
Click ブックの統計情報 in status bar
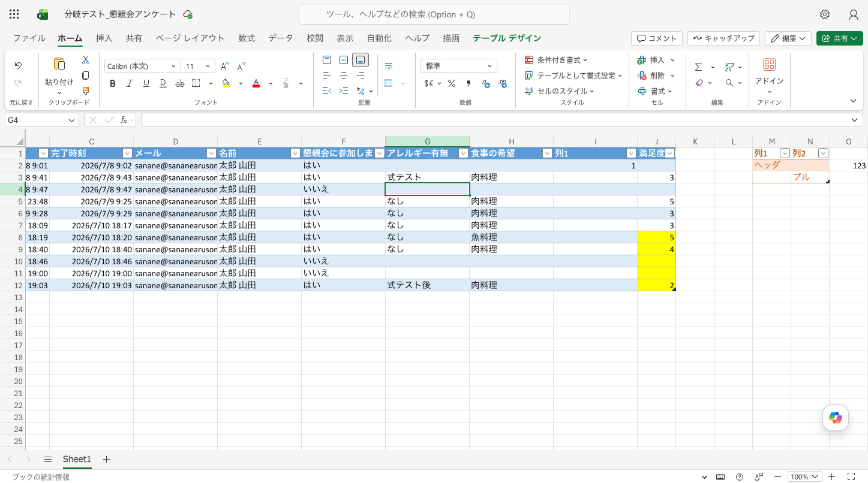click(x=41, y=477)
